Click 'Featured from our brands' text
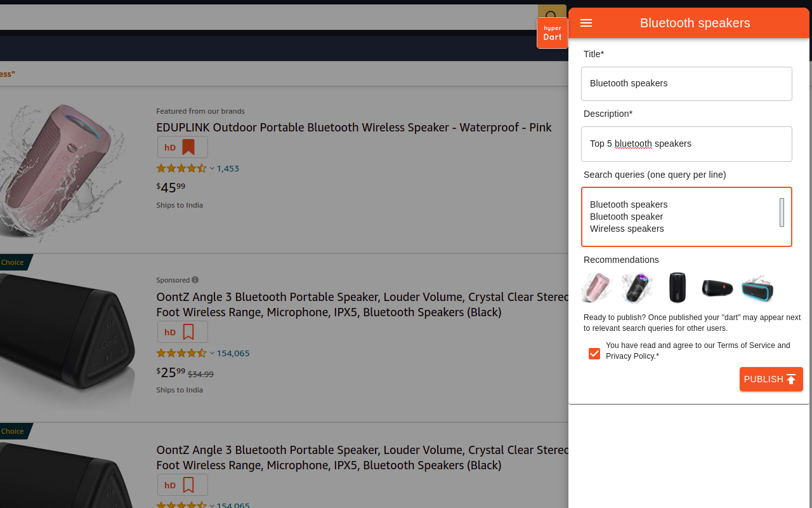812x508 pixels. tap(200, 111)
